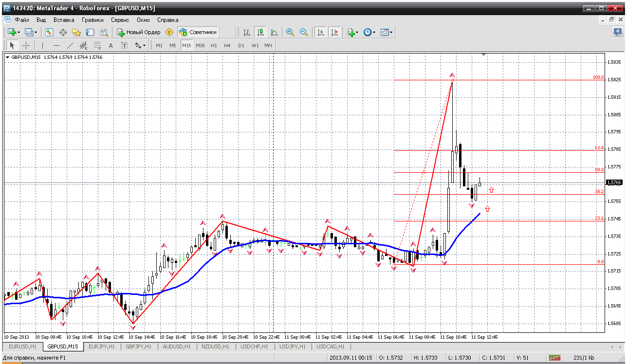This screenshot has height=364, width=627.
Task: Click the 1.5766 current price label
Action: click(x=614, y=182)
